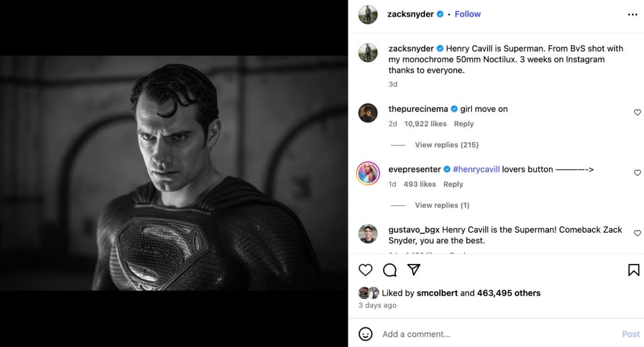Open the three-dot more options menu

point(632,15)
